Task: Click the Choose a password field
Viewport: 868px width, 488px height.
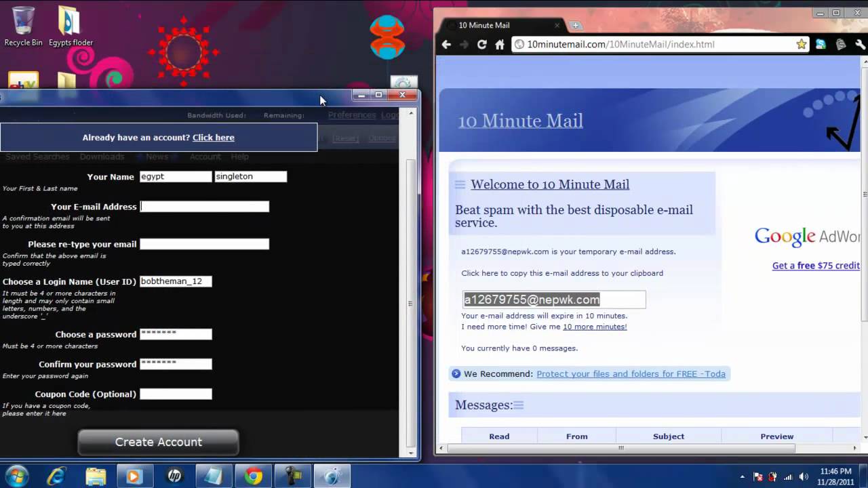Action: (x=176, y=334)
